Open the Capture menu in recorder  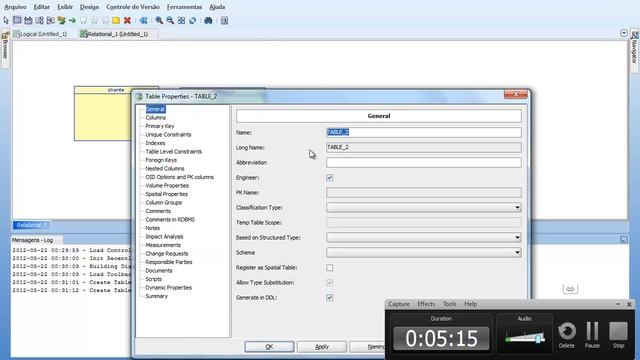click(x=399, y=304)
